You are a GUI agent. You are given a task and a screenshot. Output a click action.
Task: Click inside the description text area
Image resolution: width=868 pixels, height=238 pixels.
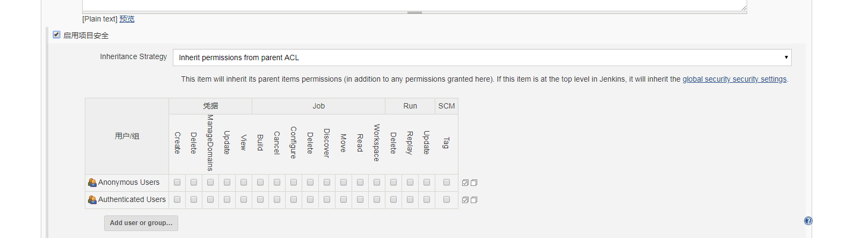click(x=413, y=4)
